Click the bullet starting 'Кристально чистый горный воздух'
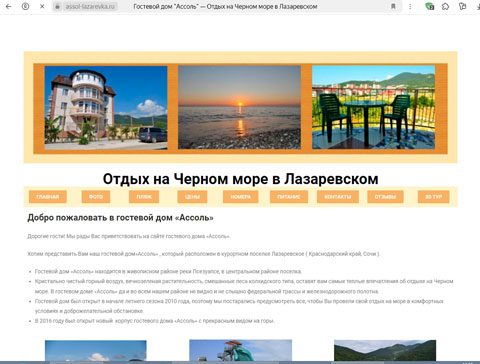 click(x=244, y=286)
